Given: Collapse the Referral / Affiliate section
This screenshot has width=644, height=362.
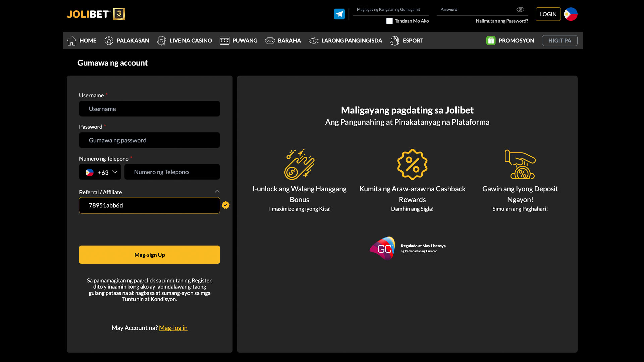Looking at the screenshot, I should tap(217, 191).
